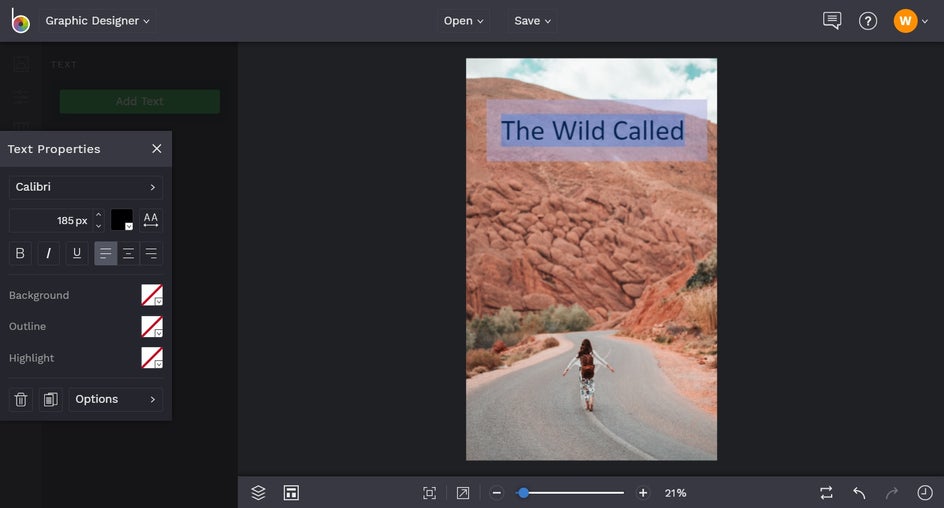Image resolution: width=944 pixels, height=508 pixels.
Task: Click the repeat loop arrows icon
Action: [827, 493]
